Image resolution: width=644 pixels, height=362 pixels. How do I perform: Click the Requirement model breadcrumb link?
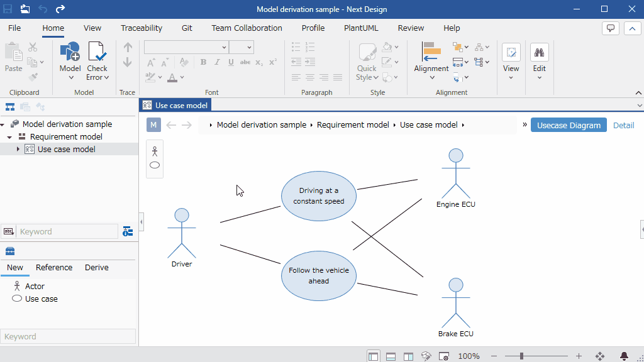(x=353, y=125)
